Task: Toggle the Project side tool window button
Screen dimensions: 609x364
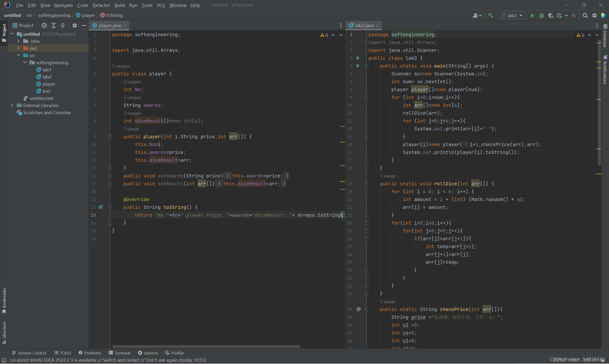Action: click(4, 33)
